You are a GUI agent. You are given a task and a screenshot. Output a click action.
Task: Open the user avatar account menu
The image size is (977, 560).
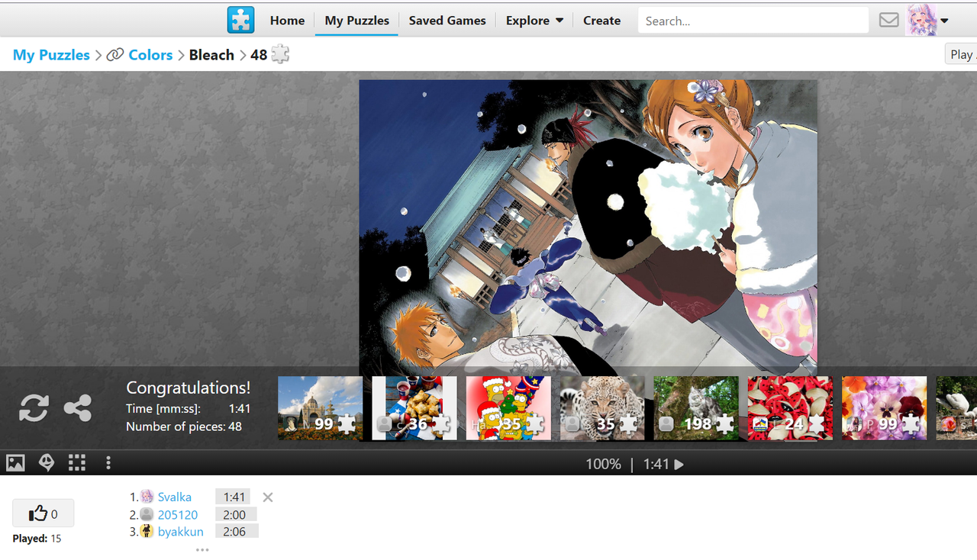(x=927, y=20)
